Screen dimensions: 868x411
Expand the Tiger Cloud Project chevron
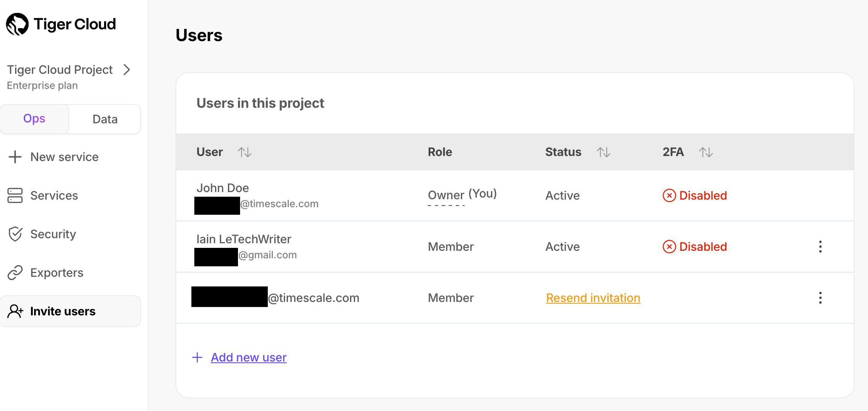click(x=127, y=70)
